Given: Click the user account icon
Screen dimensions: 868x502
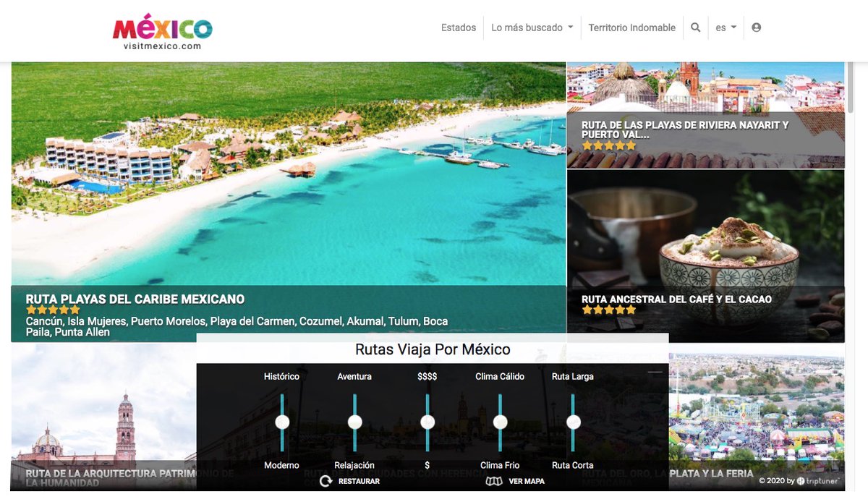Looking at the screenshot, I should click(756, 27).
